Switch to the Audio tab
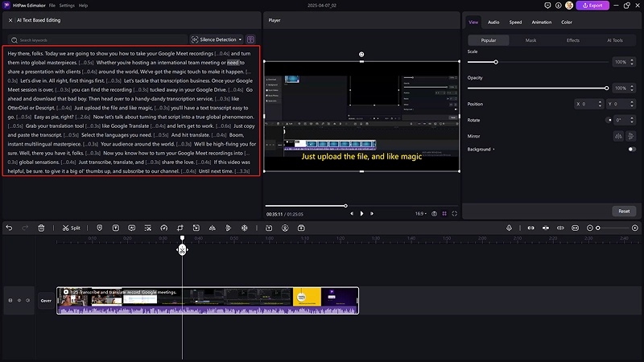Screen dimensions: 644x362 coord(493,22)
